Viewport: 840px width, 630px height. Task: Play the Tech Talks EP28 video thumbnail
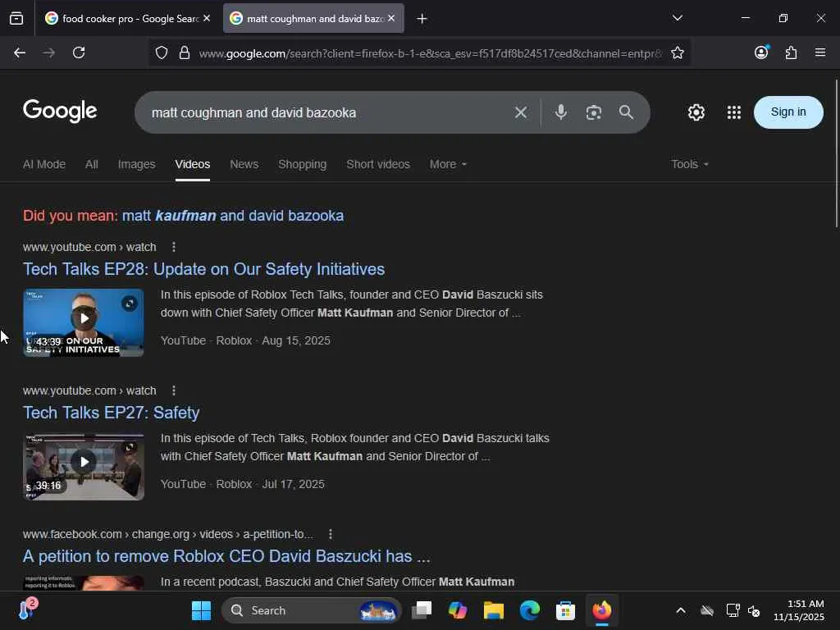(x=84, y=322)
